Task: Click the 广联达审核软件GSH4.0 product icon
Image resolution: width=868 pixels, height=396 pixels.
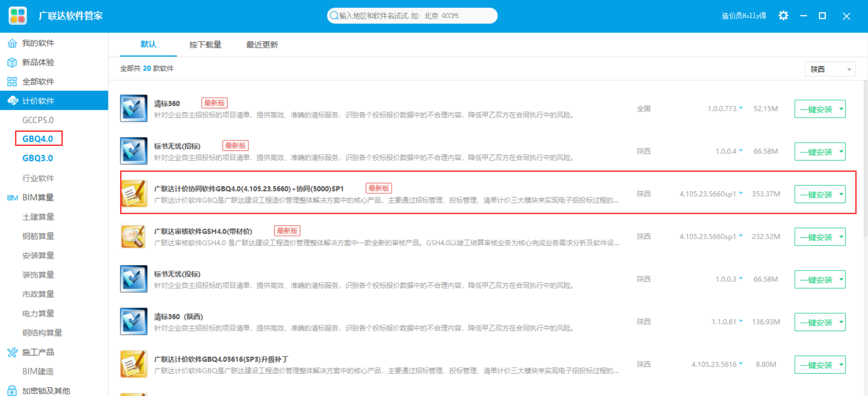Action: click(134, 236)
